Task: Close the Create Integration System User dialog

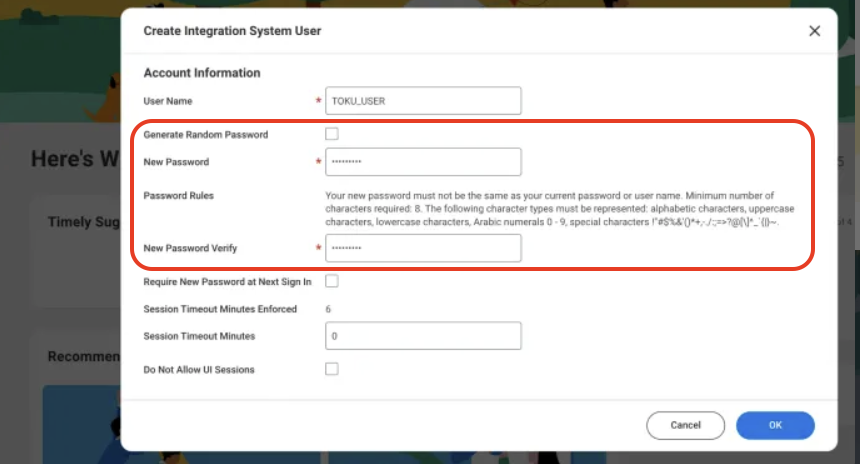Action: [814, 31]
